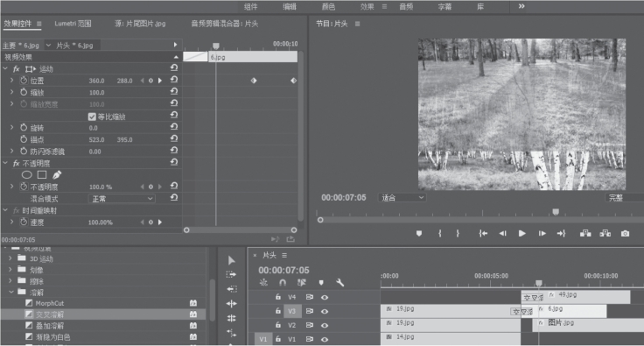Toggle sync lock on V3
Screen dimensions: 644x346
click(x=309, y=311)
